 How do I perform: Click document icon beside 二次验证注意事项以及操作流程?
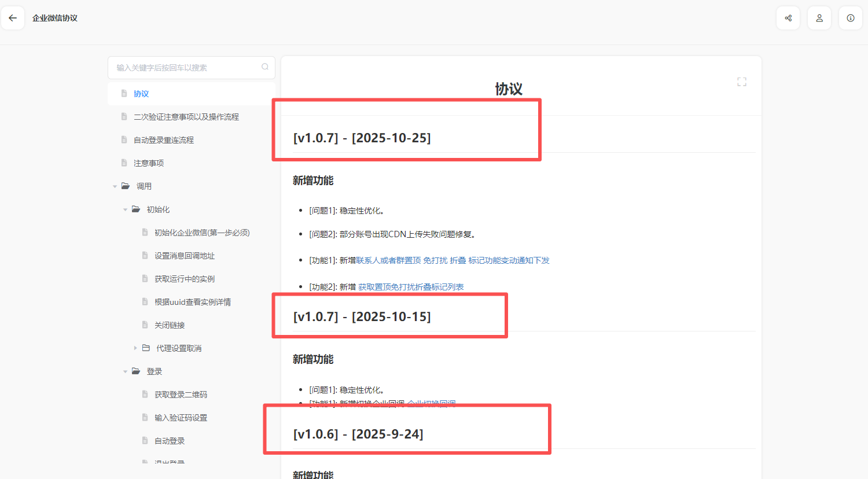124,116
